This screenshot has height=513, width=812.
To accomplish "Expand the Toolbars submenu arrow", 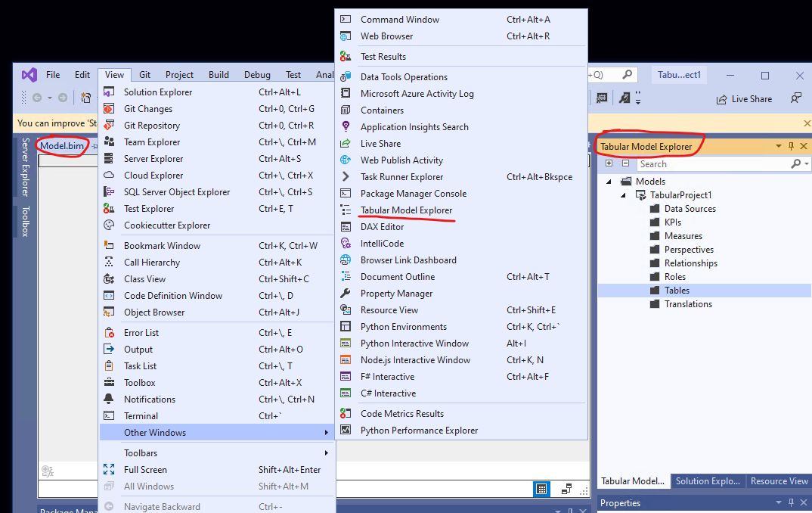I will (x=327, y=453).
